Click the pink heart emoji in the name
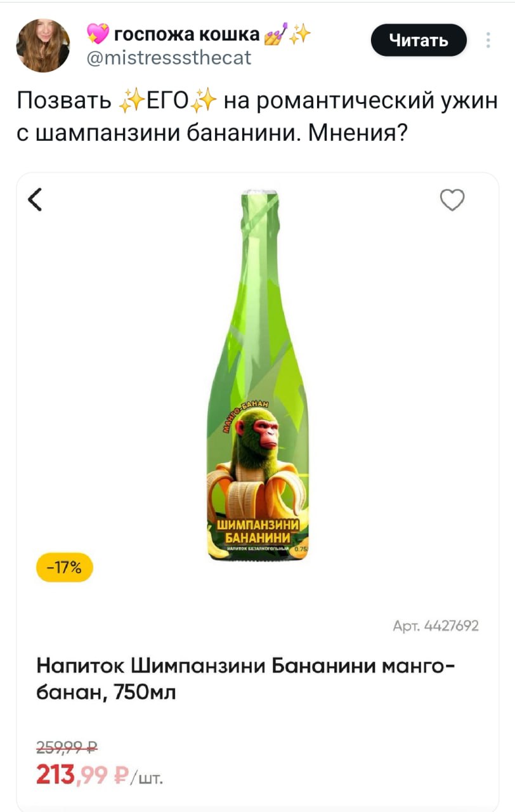Viewport: 515px width, 812px height. tap(98, 34)
